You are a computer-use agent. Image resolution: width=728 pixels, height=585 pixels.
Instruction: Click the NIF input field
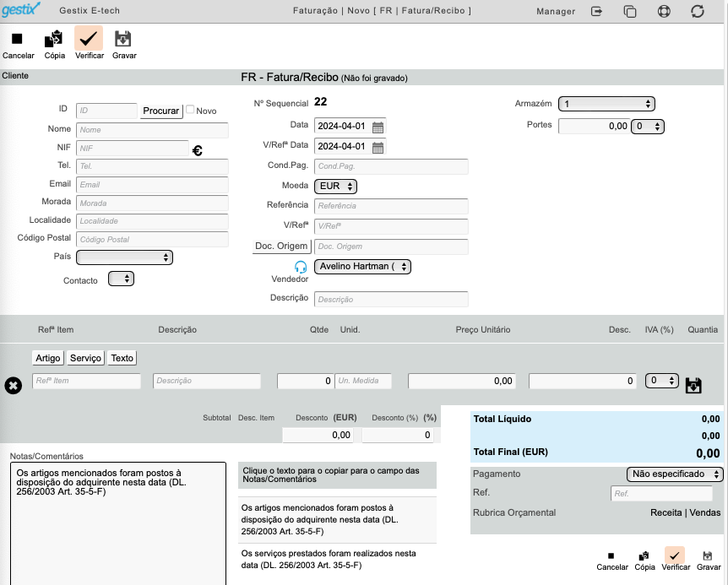pos(133,149)
